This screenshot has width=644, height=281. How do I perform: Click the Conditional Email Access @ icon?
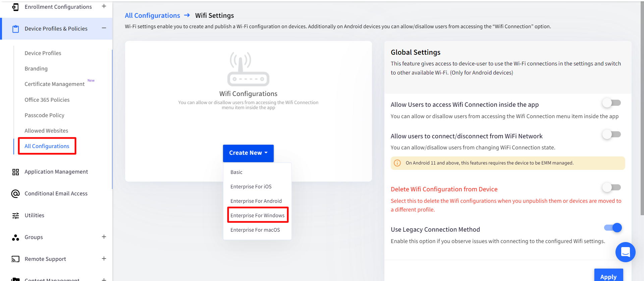tap(15, 194)
